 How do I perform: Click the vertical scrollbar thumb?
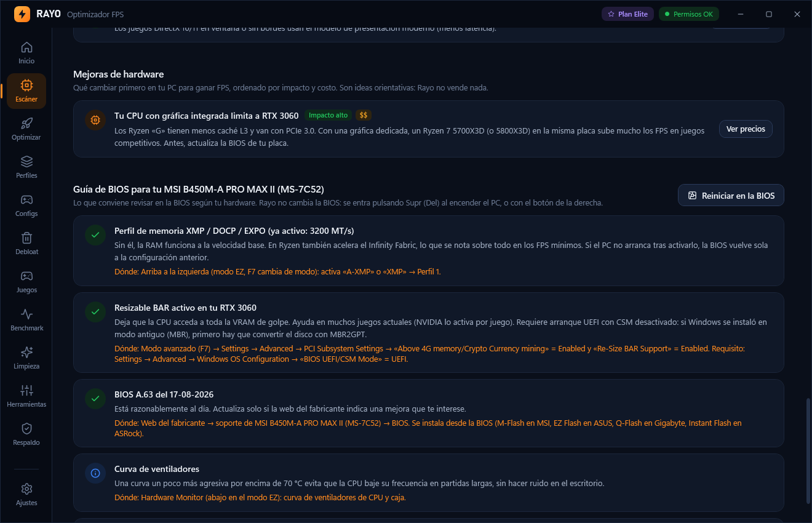click(808, 450)
